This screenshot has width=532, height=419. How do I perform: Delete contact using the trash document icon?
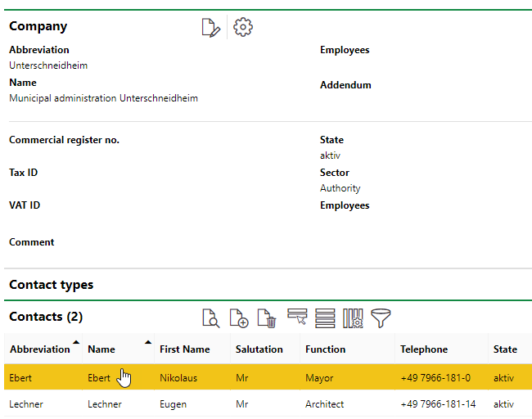tap(267, 318)
